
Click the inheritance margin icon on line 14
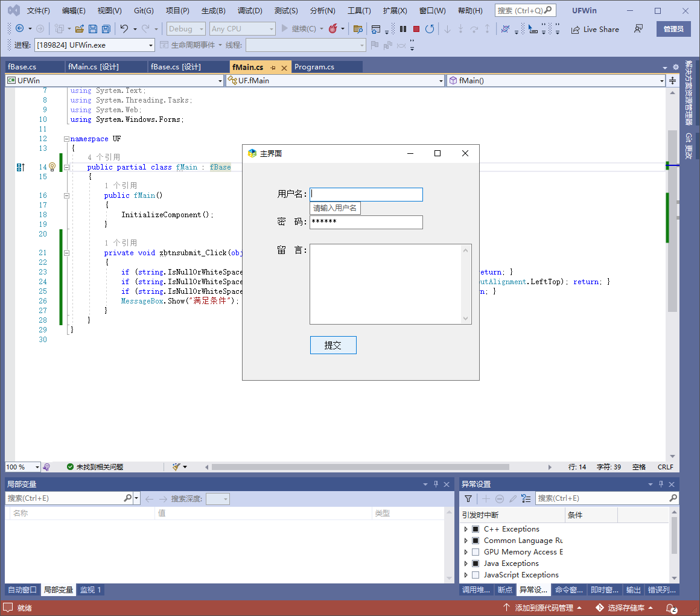pyautogui.click(x=21, y=167)
